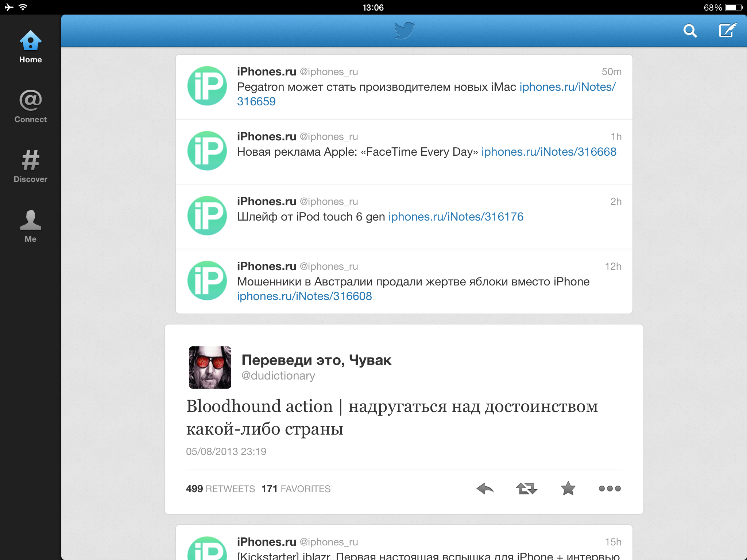Tap the airplane mode icon in status bar

8,7
